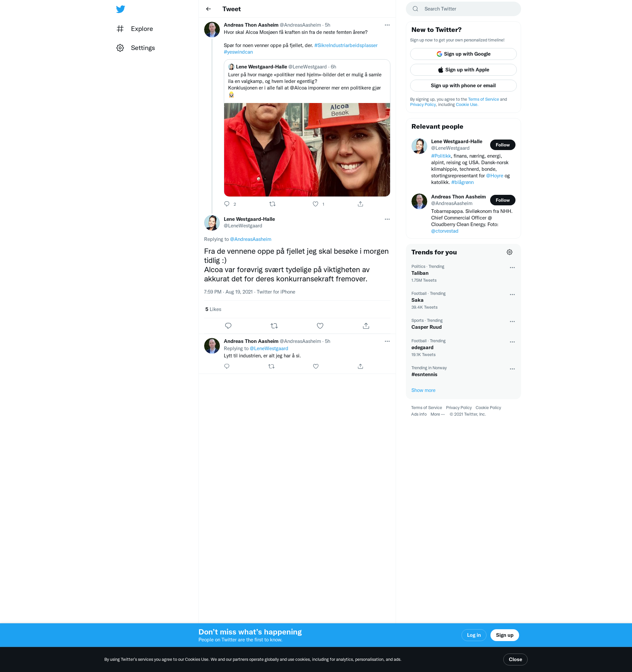
Task: Click the Twitter bird logo
Action: click(x=120, y=9)
